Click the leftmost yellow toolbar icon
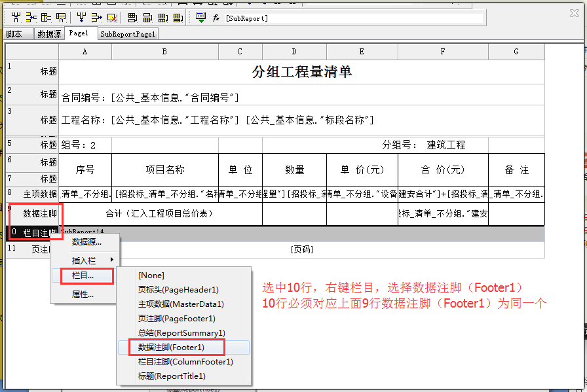This screenshot has width=587, height=392. 16,18
